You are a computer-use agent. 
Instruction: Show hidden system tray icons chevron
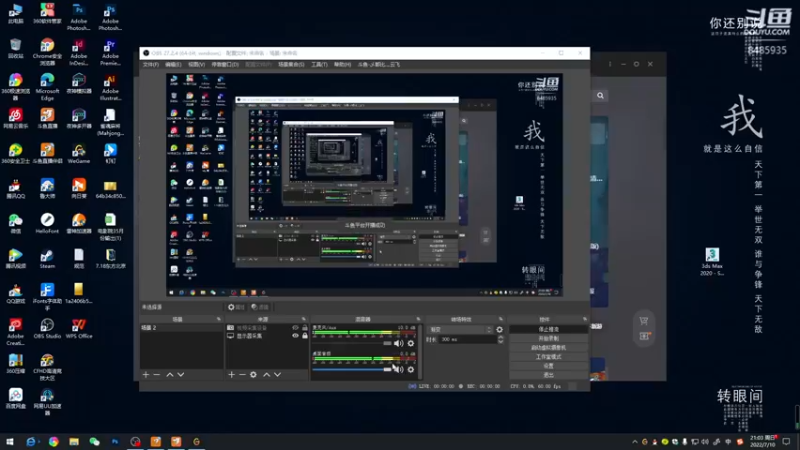tap(635, 442)
